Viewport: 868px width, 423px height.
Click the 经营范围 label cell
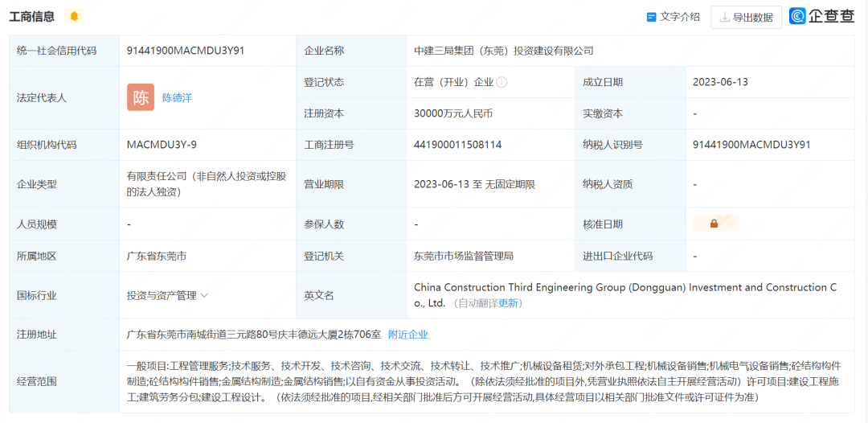pyautogui.click(x=64, y=381)
